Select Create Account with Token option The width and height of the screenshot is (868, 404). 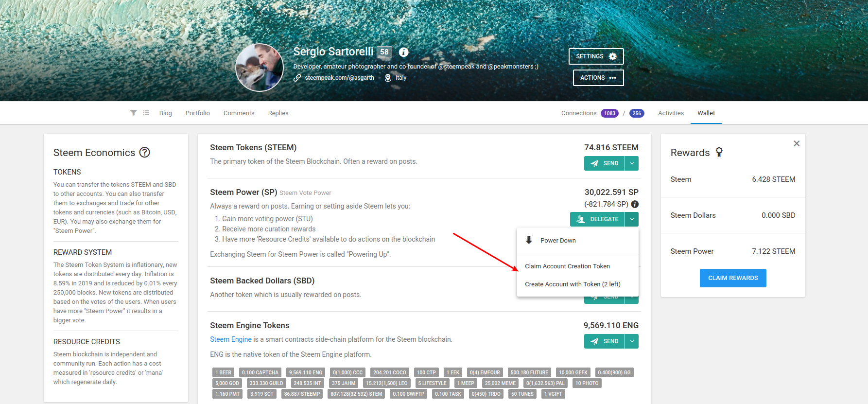coord(573,284)
